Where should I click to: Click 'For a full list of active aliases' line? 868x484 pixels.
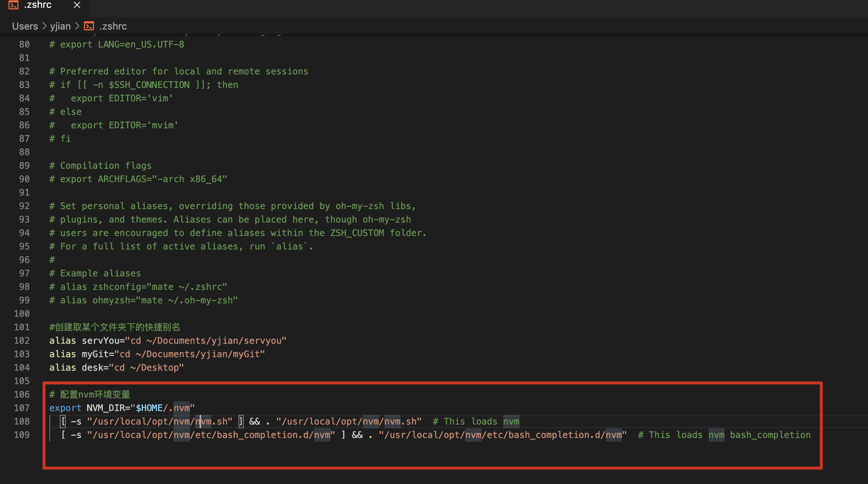coord(181,246)
